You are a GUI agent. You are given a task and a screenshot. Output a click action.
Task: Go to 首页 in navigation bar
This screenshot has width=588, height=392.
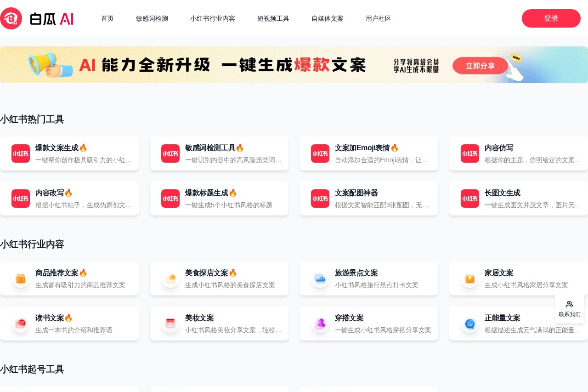pos(107,18)
